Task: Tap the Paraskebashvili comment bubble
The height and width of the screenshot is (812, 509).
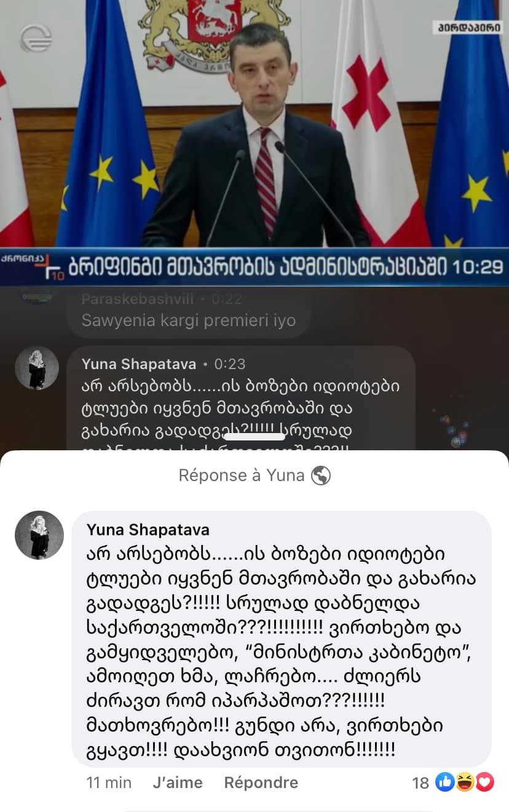Action: pos(188,311)
